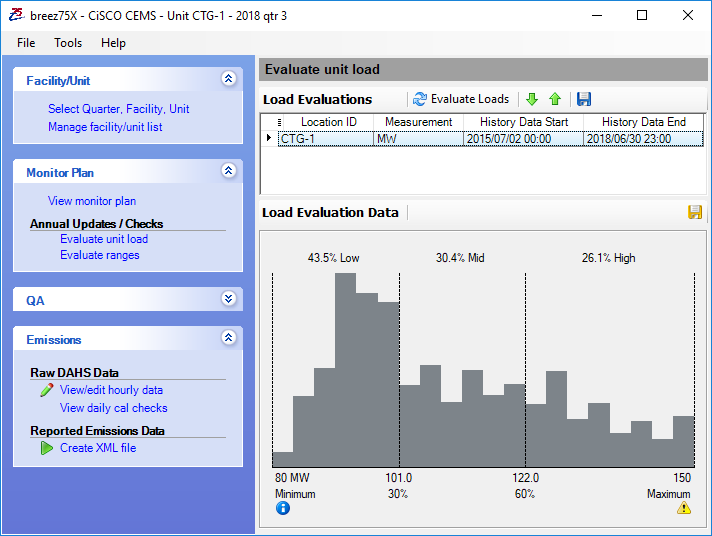
Task: Click the 2015/07/02 00:00 cell
Action: tap(524, 139)
